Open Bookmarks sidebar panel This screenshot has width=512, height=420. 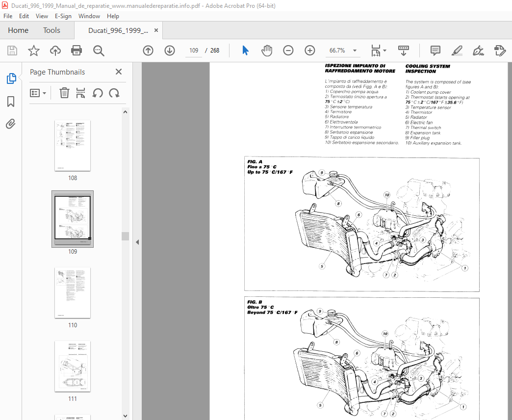point(11,102)
